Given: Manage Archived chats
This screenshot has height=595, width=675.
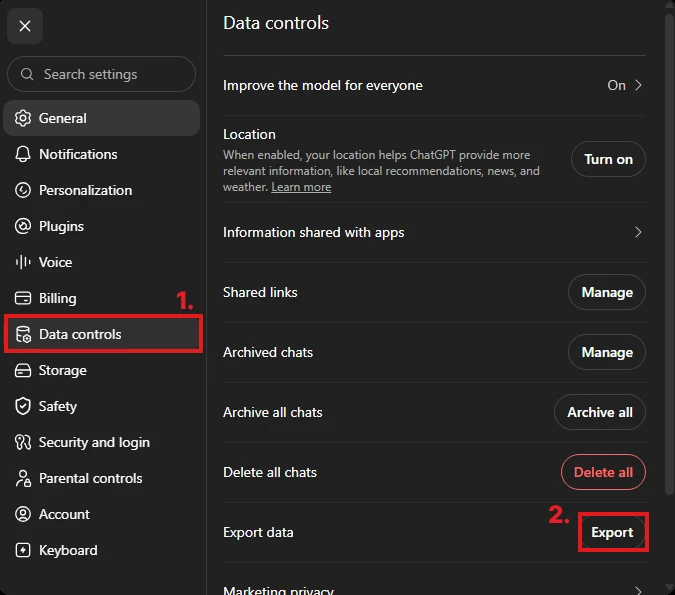Looking at the screenshot, I should point(607,352).
